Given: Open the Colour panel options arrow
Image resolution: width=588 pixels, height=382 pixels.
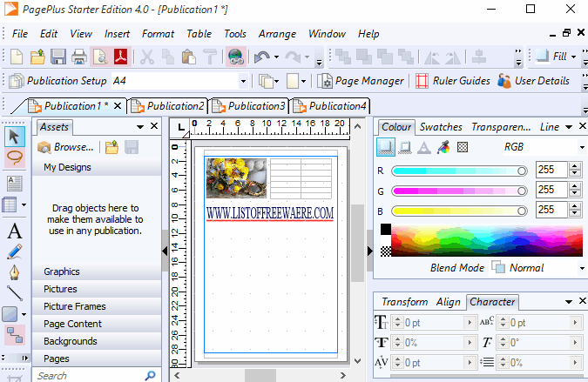Looking at the screenshot, I should (569, 126).
